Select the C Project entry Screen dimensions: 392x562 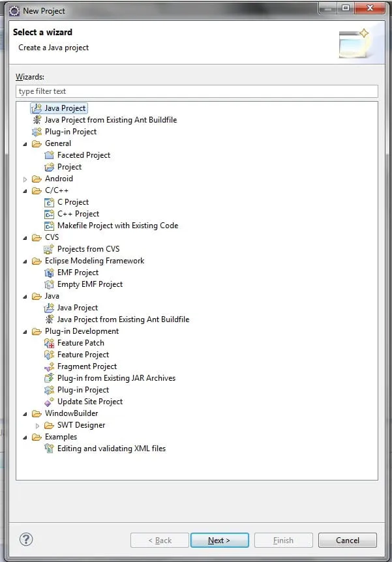coord(73,202)
